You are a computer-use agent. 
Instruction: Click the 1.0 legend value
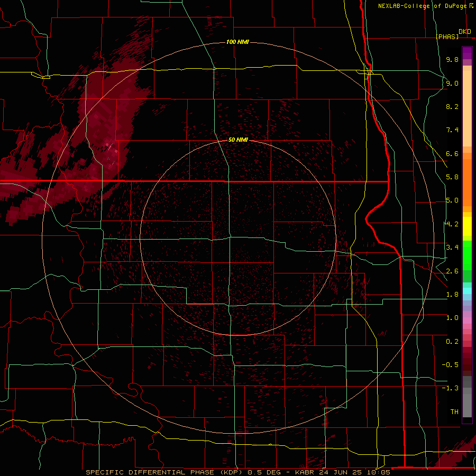coord(452,318)
